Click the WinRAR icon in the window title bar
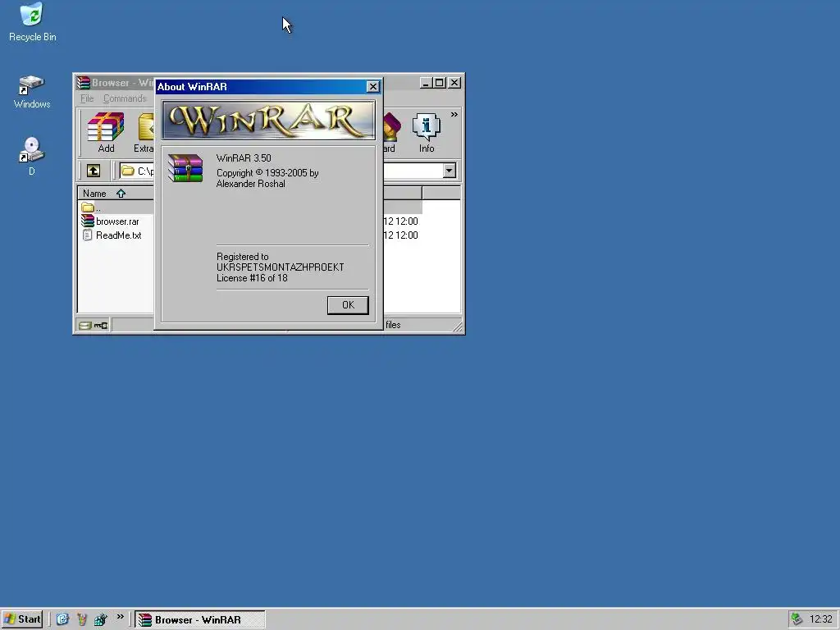This screenshot has width=840, height=630. pos(83,83)
